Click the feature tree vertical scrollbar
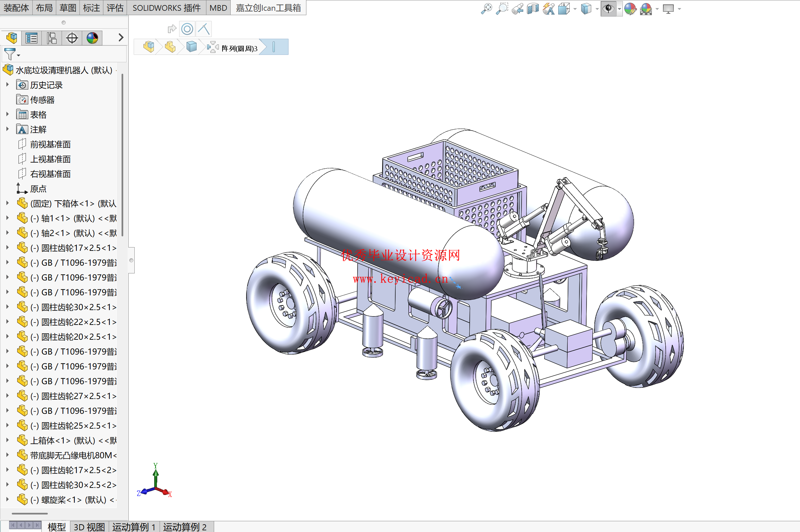The width and height of the screenshot is (800, 532). 122,155
